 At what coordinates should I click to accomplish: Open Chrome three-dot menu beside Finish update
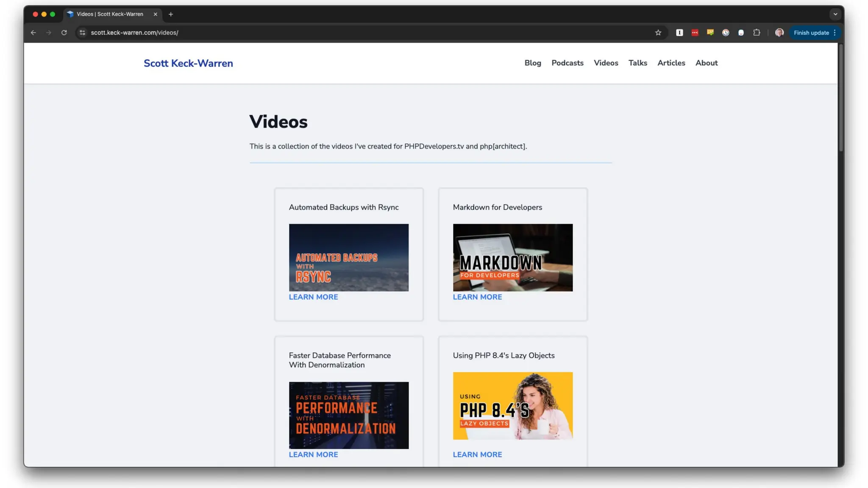point(835,33)
